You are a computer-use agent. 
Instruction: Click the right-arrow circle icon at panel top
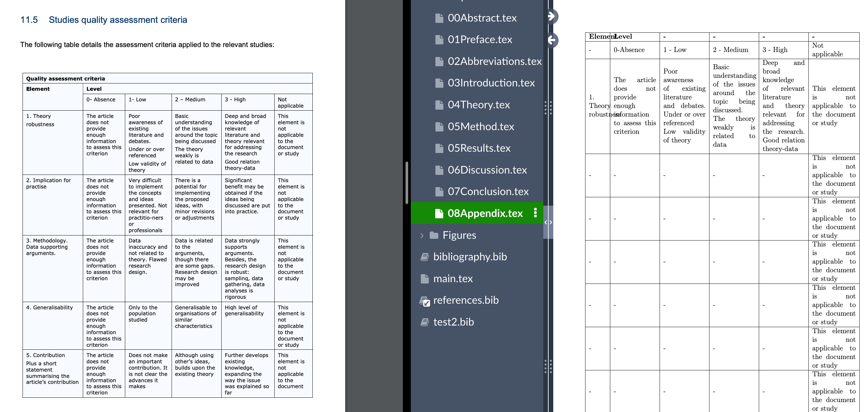point(553,16)
